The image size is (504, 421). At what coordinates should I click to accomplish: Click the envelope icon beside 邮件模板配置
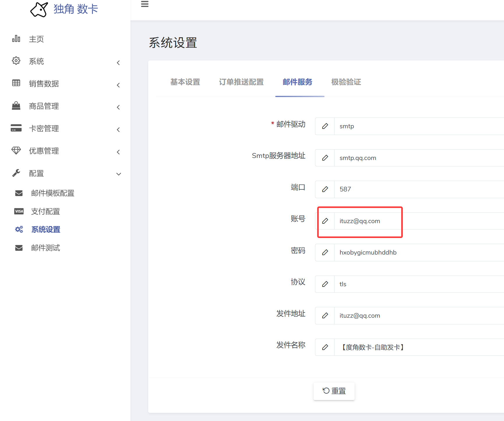pyautogui.click(x=19, y=193)
